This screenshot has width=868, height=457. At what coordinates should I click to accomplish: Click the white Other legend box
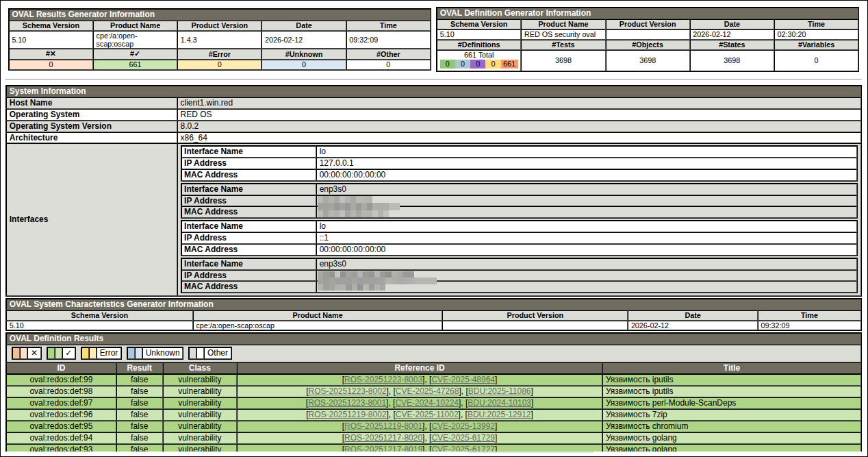(210, 353)
